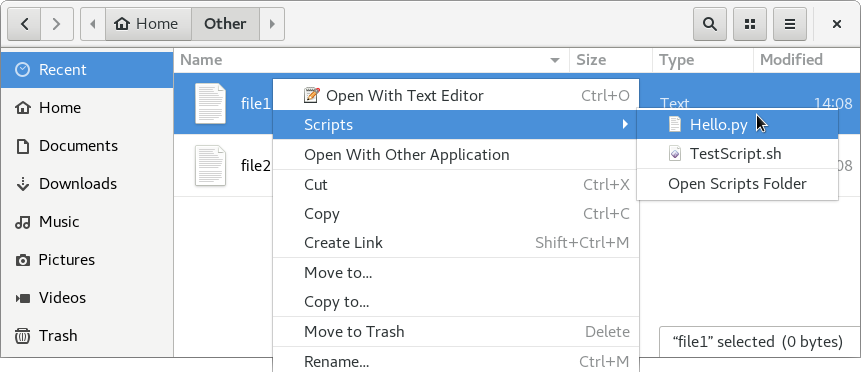This screenshot has width=861, height=372.
Task: Go forward with right arrow button
Action: [x=57, y=24]
